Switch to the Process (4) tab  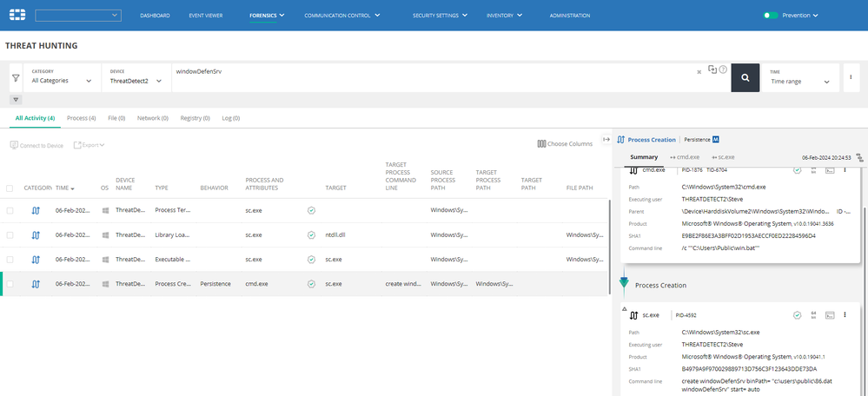(81, 117)
